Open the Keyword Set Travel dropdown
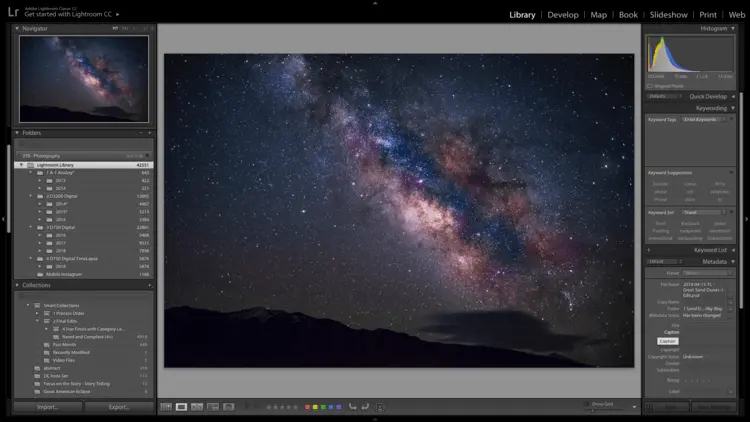The width and height of the screenshot is (750, 422). tap(703, 212)
